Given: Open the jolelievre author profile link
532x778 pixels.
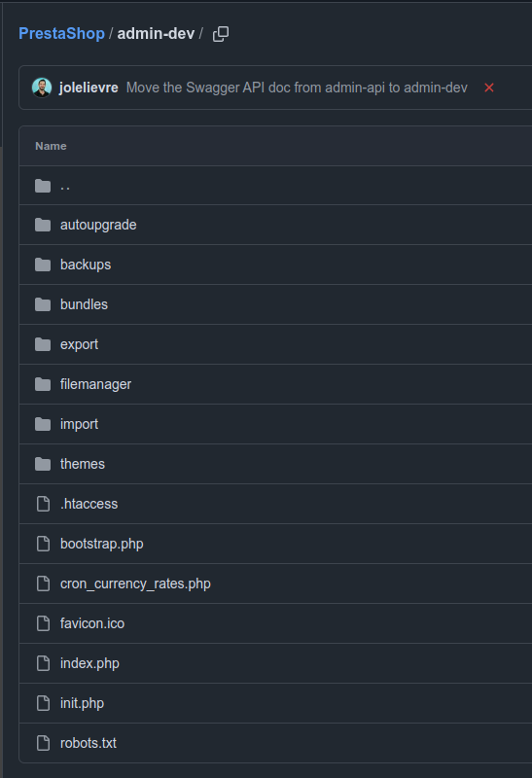Looking at the screenshot, I should [89, 88].
